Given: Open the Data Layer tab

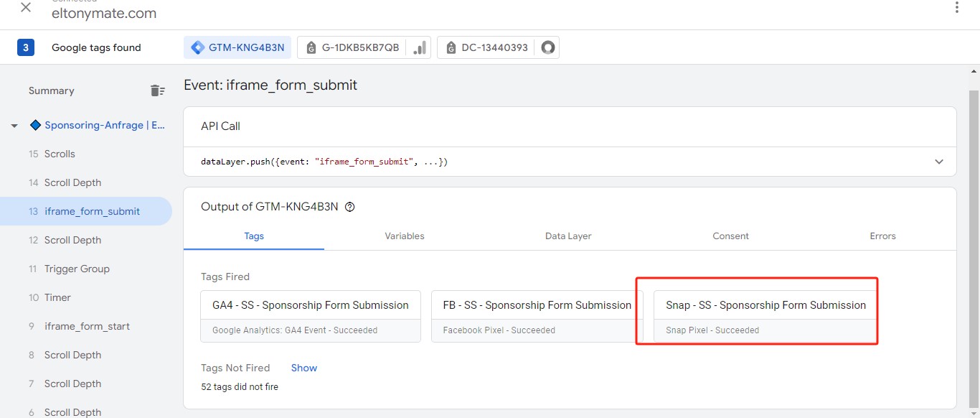Looking at the screenshot, I should (x=568, y=236).
